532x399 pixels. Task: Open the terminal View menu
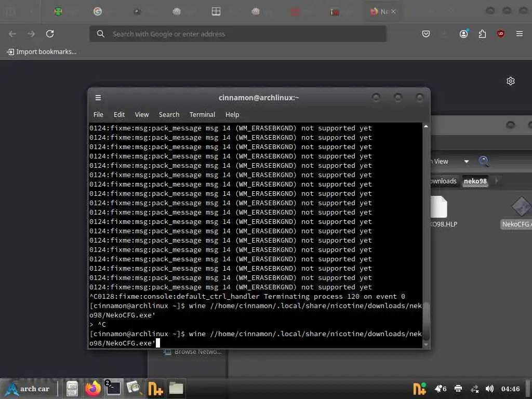click(142, 115)
